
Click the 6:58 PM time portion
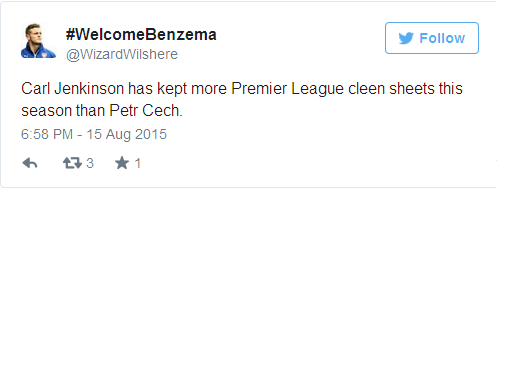tap(47, 134)
